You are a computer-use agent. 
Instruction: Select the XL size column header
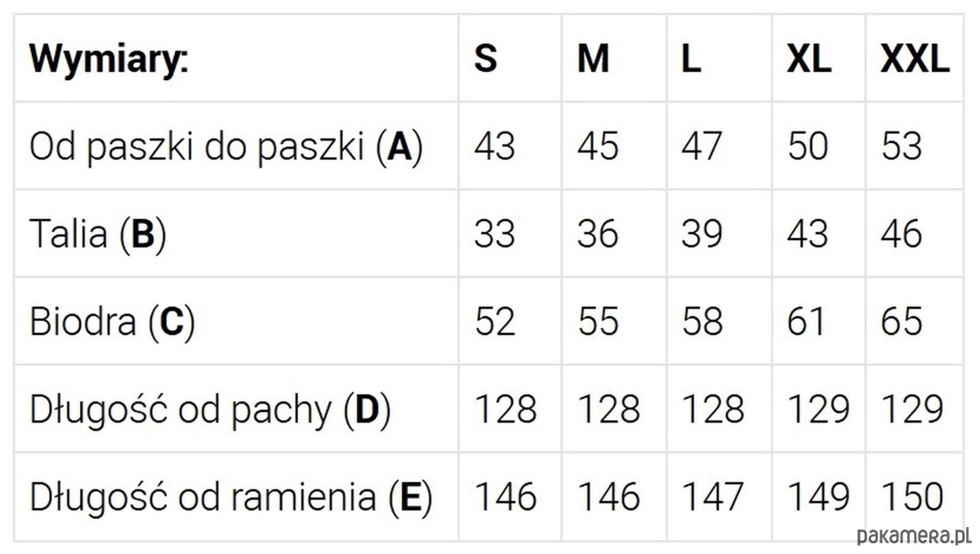(x=808, y=59)
